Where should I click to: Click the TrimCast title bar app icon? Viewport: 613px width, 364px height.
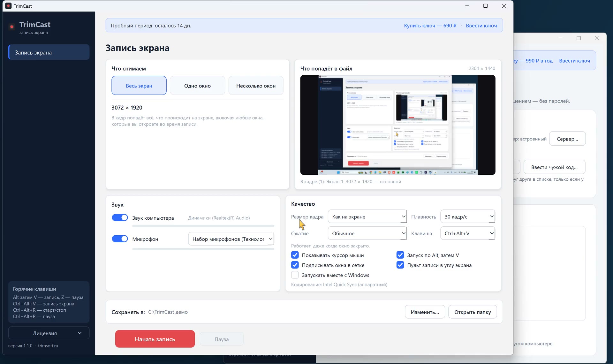(x=8, y=6)
